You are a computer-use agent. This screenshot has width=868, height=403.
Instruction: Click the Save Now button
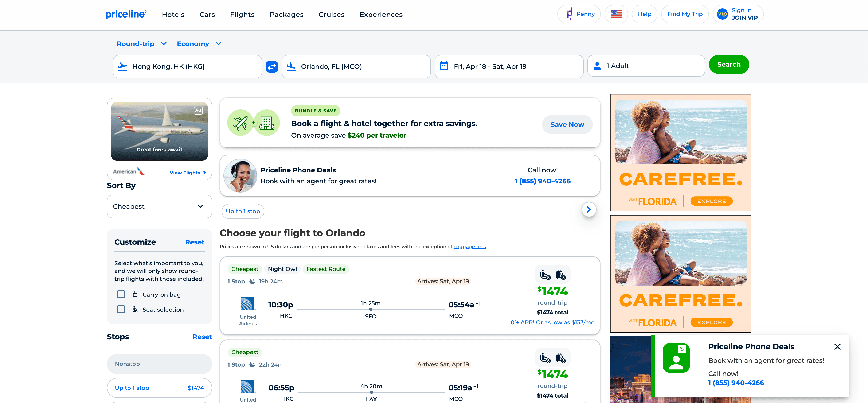[567, 124]
